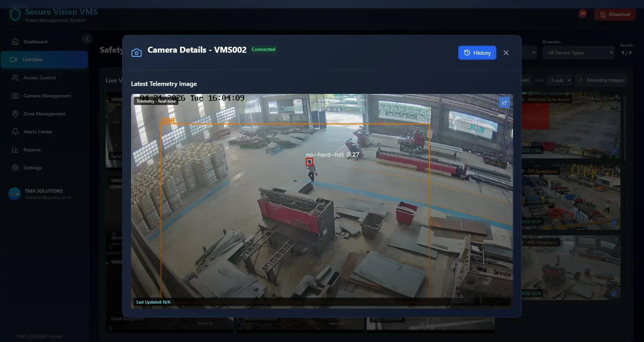Open the Reports page

click(44, 150)
